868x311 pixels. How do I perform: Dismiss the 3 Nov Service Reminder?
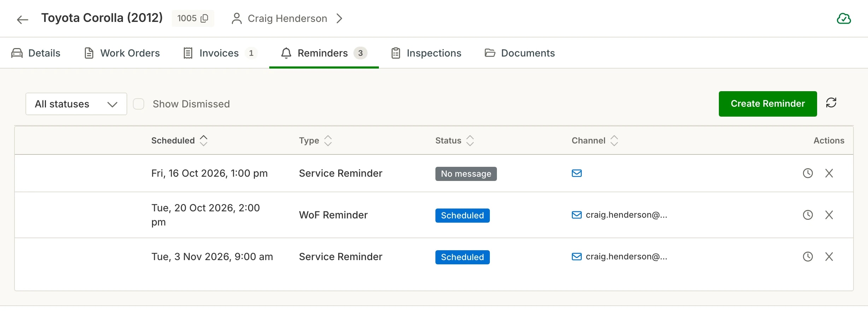coord(829,257)
